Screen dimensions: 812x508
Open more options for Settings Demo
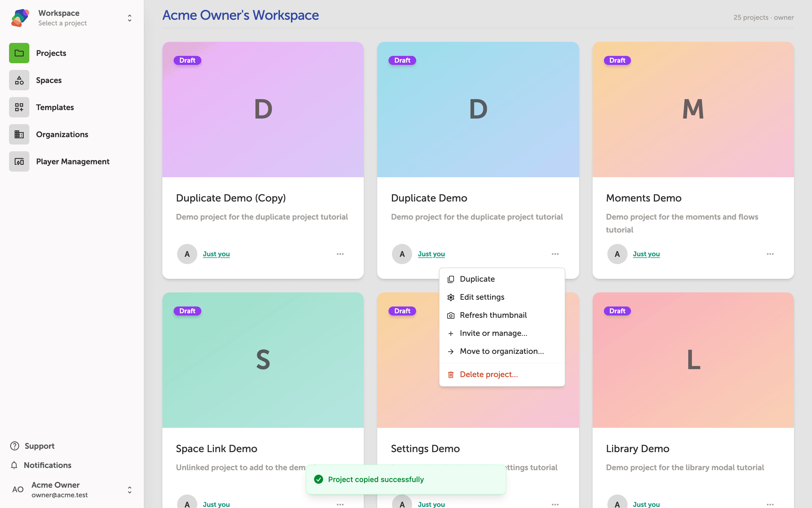[x=555, y=504]
